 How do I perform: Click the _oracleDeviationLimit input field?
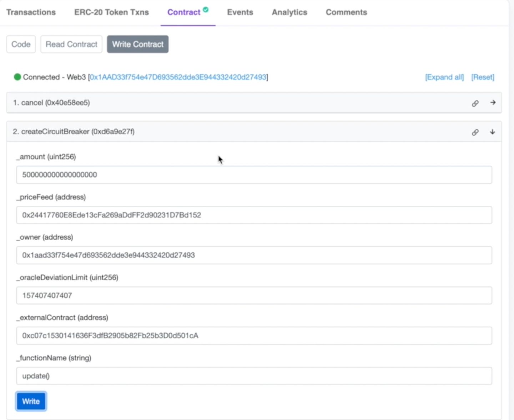254,296
